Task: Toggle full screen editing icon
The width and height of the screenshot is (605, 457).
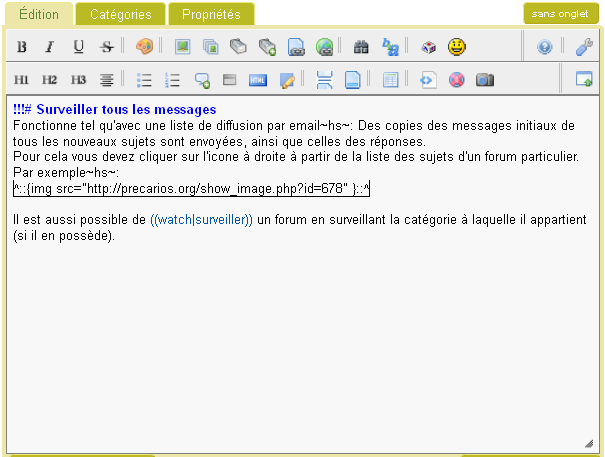Action: pos(584,79)
